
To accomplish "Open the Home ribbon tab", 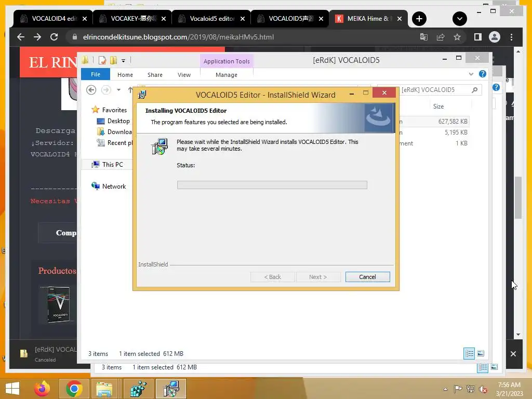I will 125,75.
